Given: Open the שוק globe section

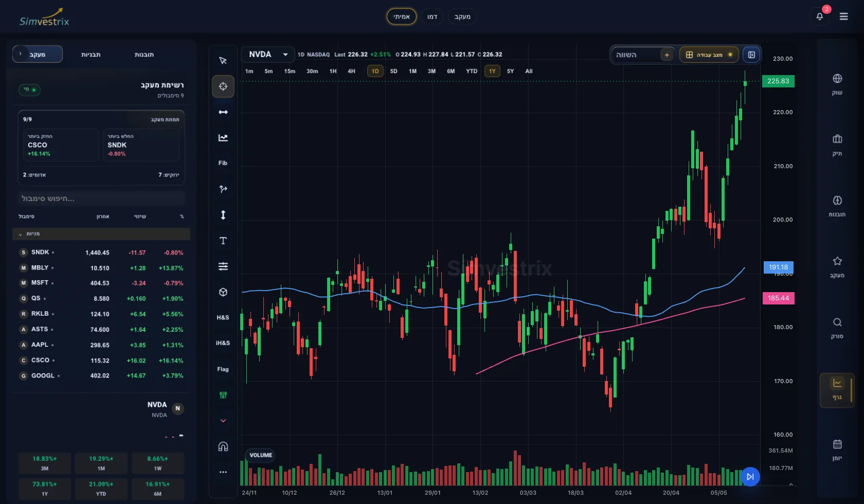Looking at the screenshot, I should pyautogui.click(x=837, y=84).
